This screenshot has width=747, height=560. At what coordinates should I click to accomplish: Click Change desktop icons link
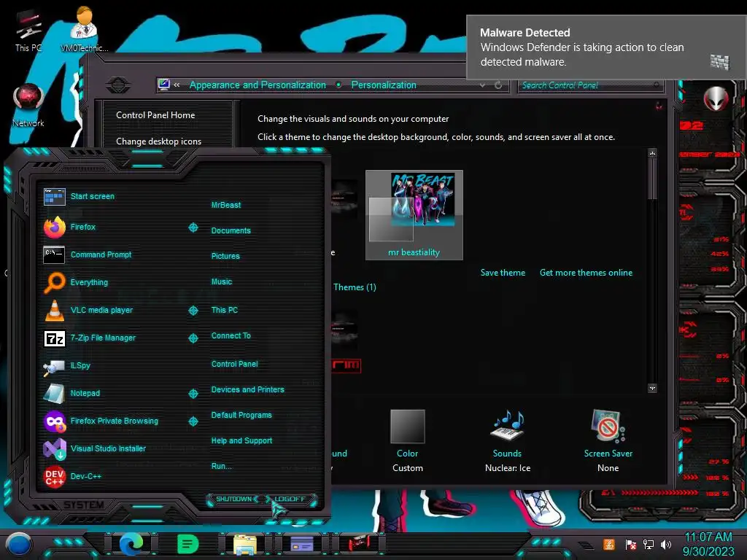point(158,141)
